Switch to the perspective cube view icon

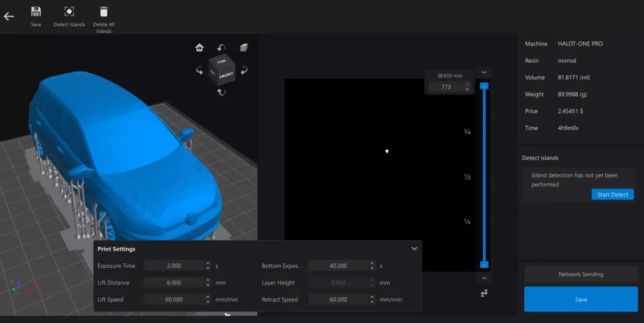click(244, 47)
